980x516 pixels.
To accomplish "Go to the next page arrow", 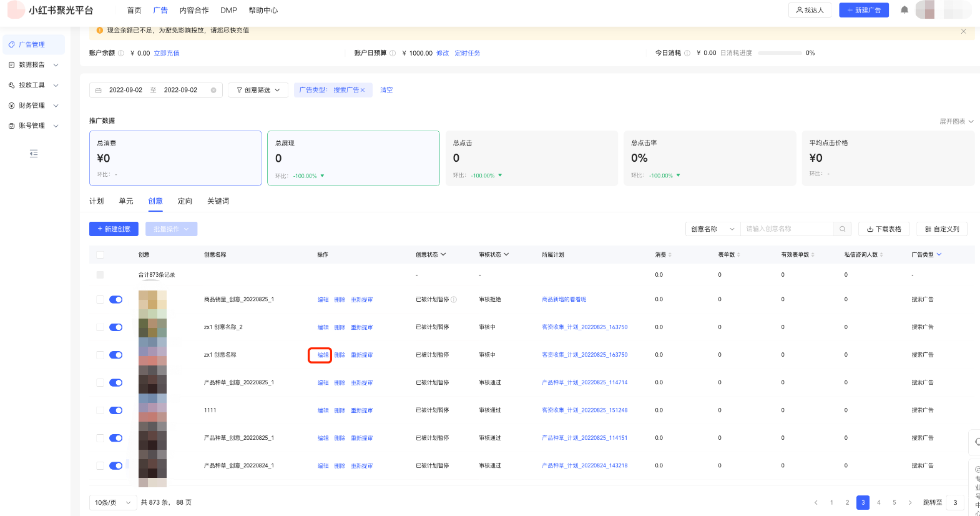I will (910, 502).
